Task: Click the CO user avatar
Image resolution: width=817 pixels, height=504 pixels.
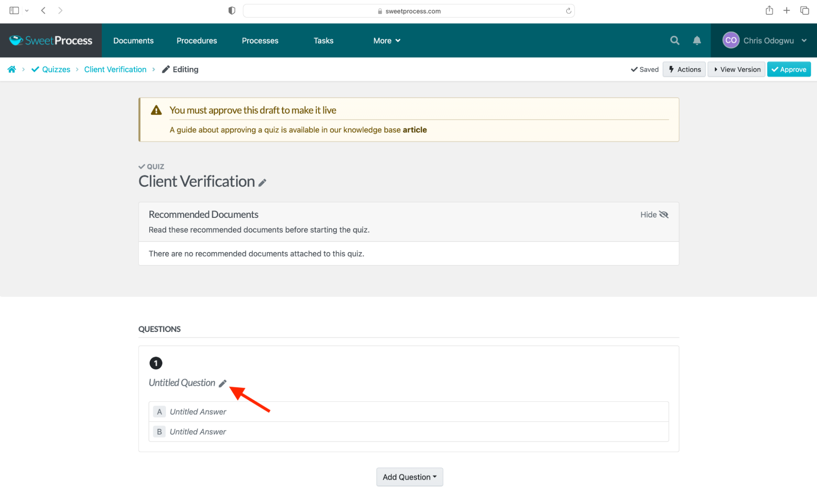Action: tap(731, 40)
